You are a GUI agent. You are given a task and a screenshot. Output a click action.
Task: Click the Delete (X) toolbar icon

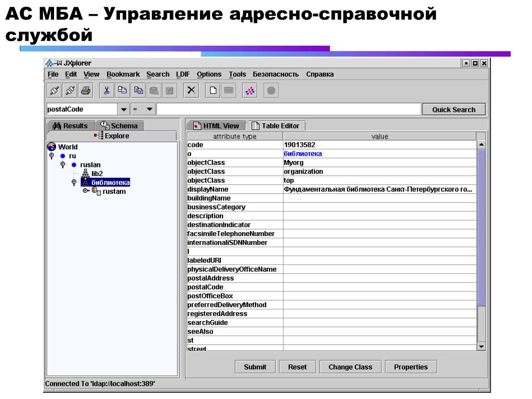[x=191, y=90]
